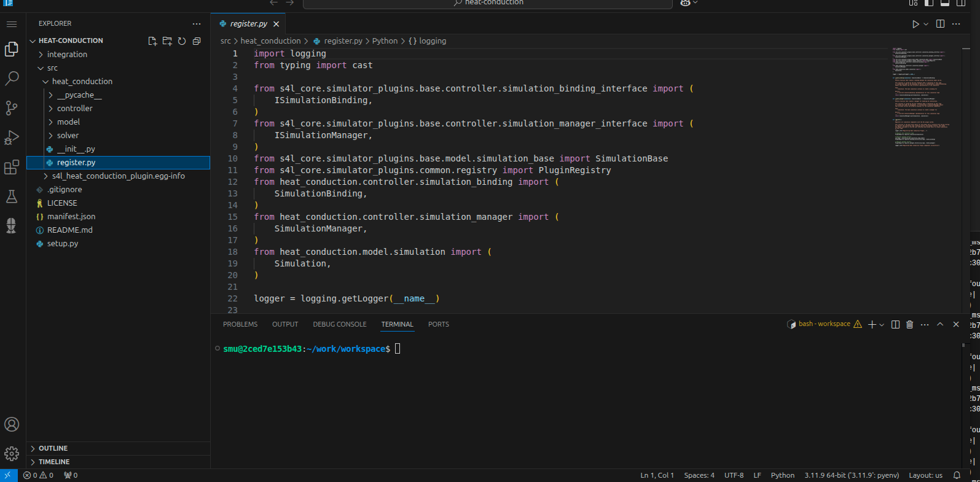Screen dimensions: 980x482
Task: Expand the integration folder
Action: pos(118,55)
